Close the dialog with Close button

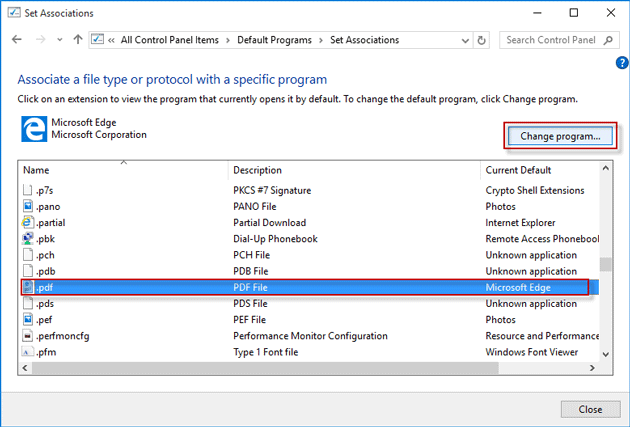tap(590, 409)
